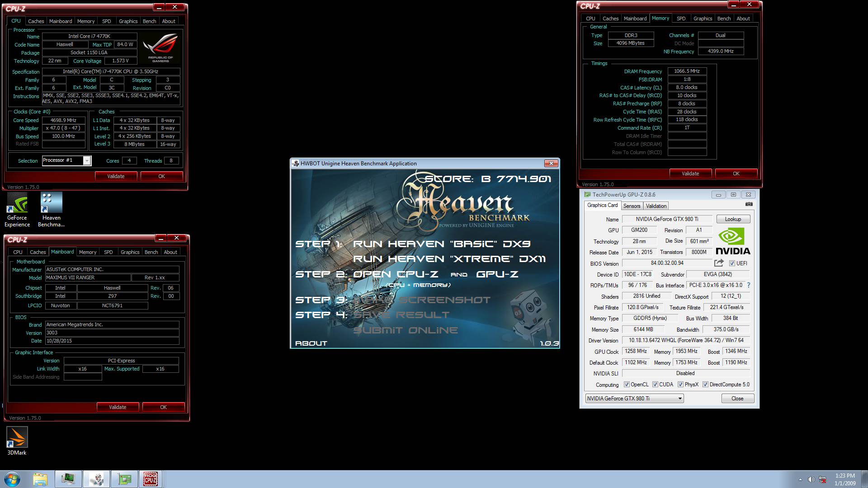
Task: Expand the Processor #1 selection dropdown
Action: point(87,160)
